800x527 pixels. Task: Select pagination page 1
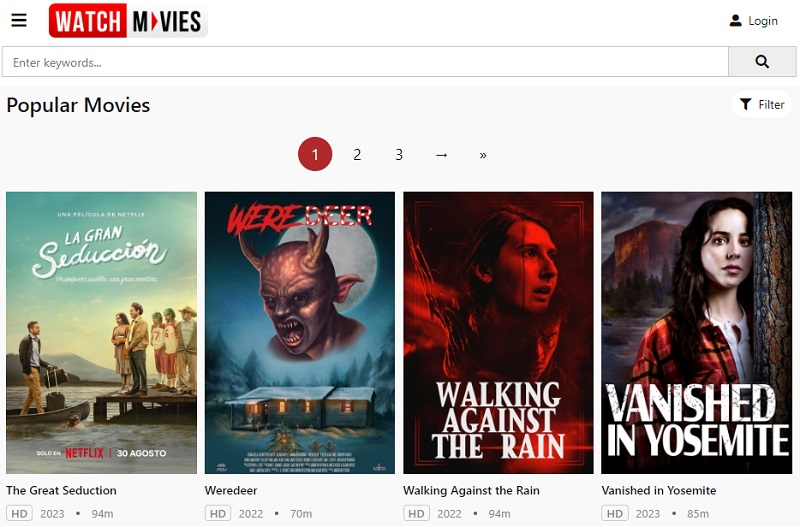click(315, 154)
